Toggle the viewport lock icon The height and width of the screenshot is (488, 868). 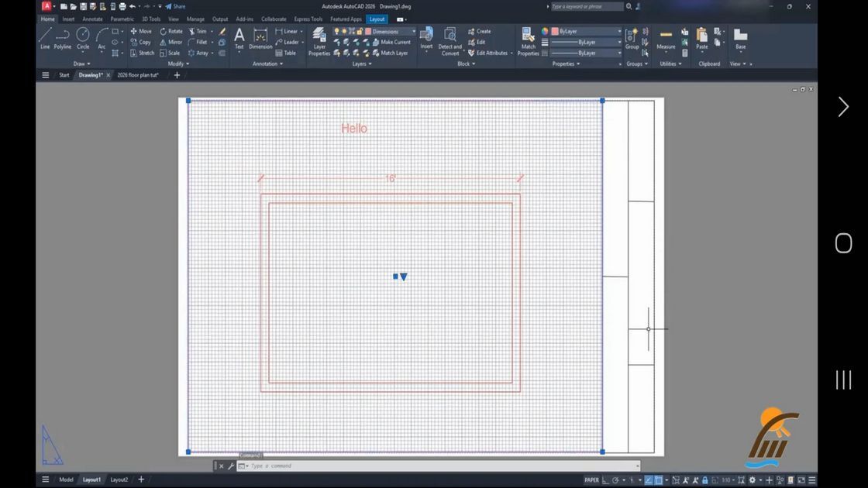coord(704,479)
